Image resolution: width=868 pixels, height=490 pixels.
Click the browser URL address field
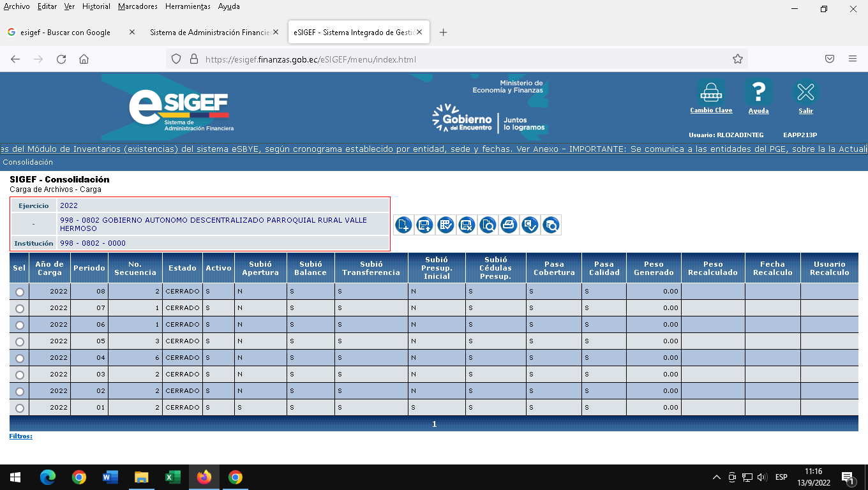click(x=466, y=59)
